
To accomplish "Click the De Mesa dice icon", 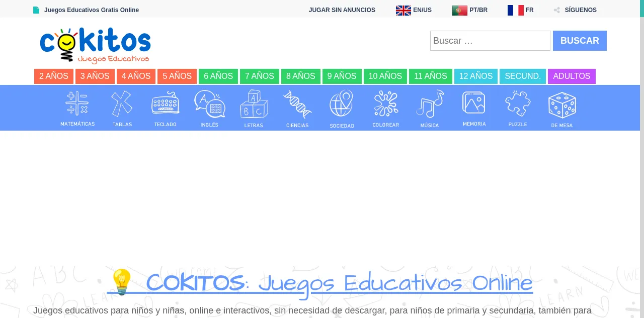I will [x=562, y=105].
